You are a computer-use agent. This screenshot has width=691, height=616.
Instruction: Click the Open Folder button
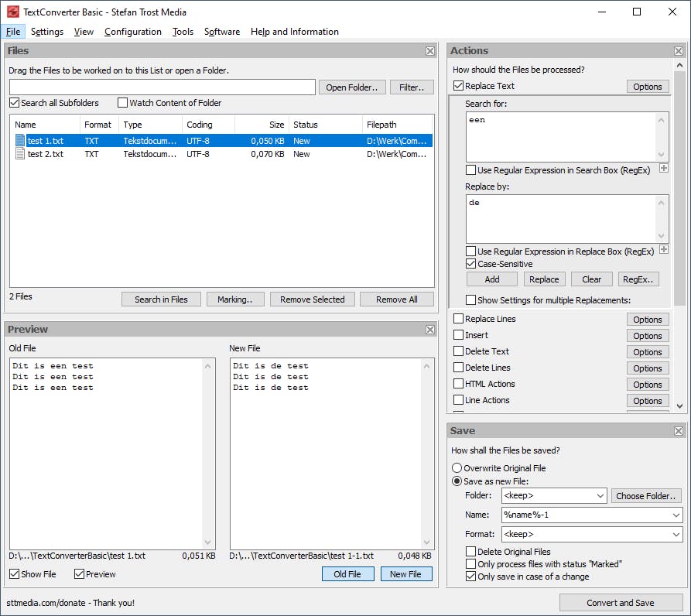(x=351, y=87)
